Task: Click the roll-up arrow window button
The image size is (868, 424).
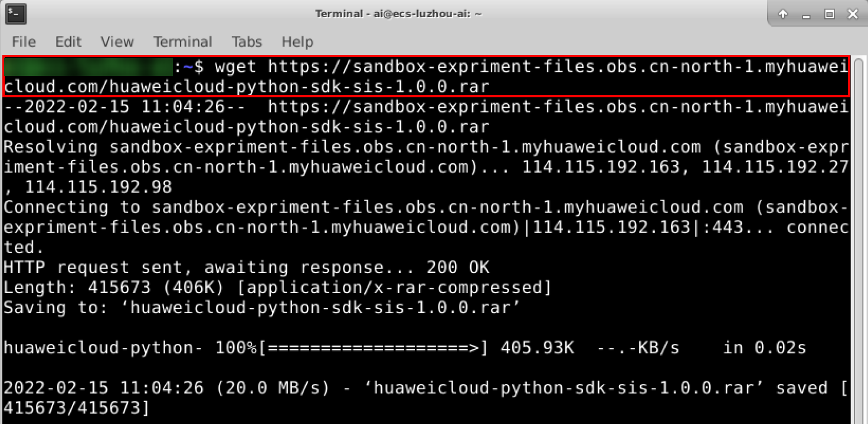Action: [x=783, y=14]
